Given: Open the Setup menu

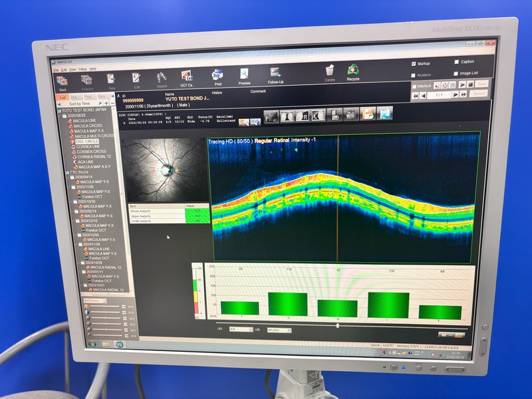Looking at the screenshot, I should point(82,69).
